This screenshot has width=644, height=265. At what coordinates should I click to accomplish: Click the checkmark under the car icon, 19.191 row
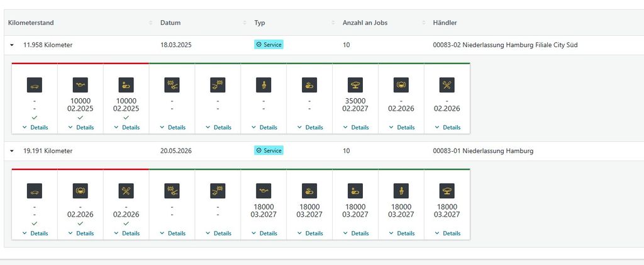[x=35, y=223]
